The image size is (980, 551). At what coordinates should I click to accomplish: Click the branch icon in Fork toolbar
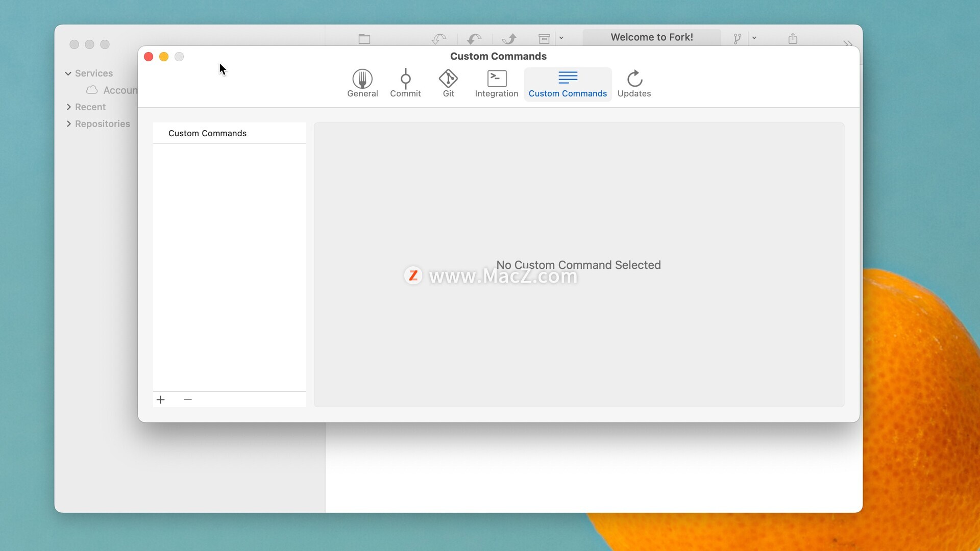738,39
